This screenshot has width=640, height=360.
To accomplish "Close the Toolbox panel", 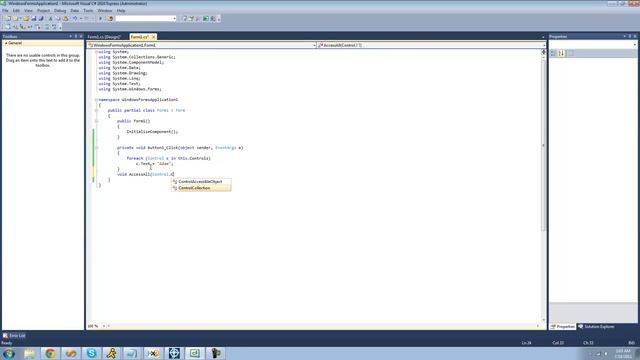I will click(x=81, y=36).
